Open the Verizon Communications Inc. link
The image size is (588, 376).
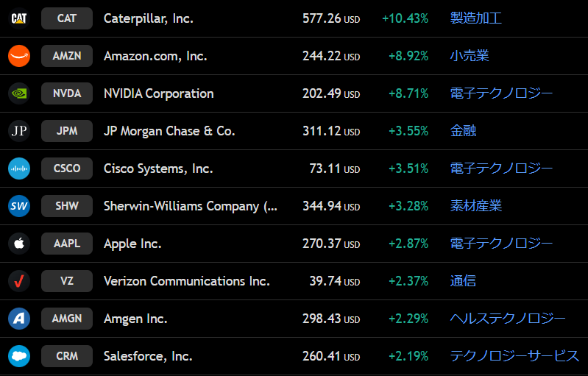click(x=187, y=281)
